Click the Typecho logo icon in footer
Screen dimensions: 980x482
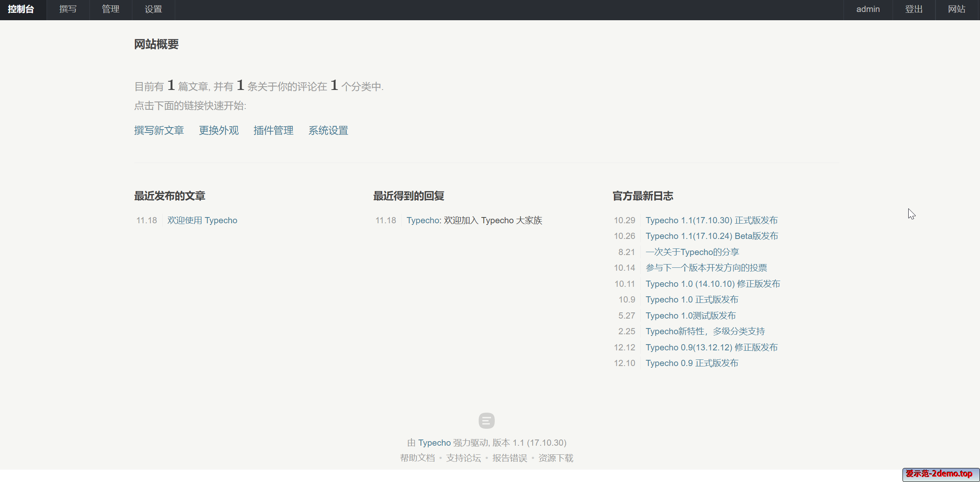point(486,421)
